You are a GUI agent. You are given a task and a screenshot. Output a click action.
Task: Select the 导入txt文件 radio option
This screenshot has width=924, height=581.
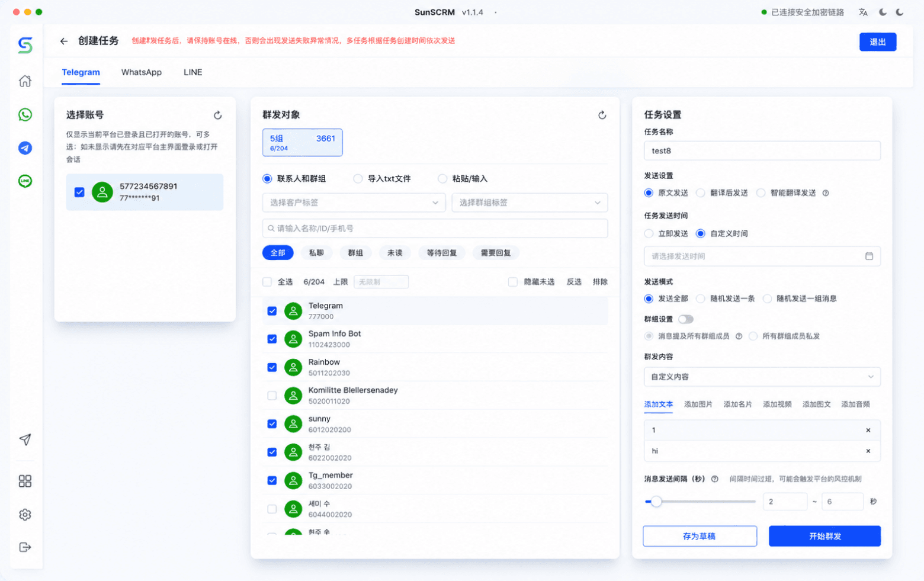(x=358, y=179)
